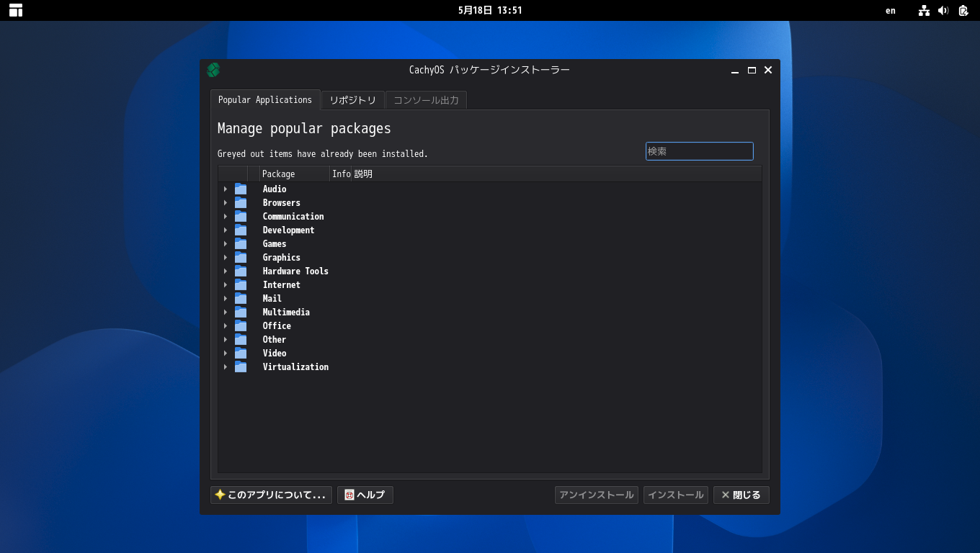Expand the Office category arrow

(x=226, y=325)
